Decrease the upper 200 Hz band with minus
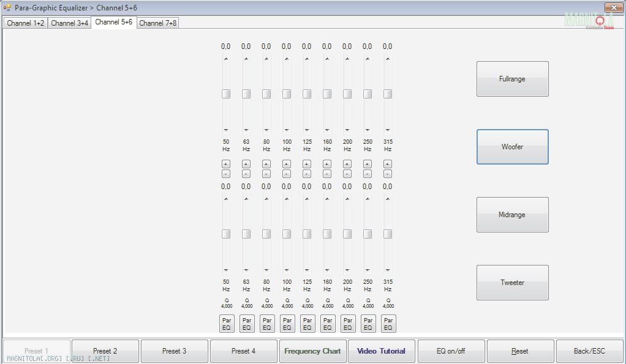The image size is (626, 364). (347, 174)
